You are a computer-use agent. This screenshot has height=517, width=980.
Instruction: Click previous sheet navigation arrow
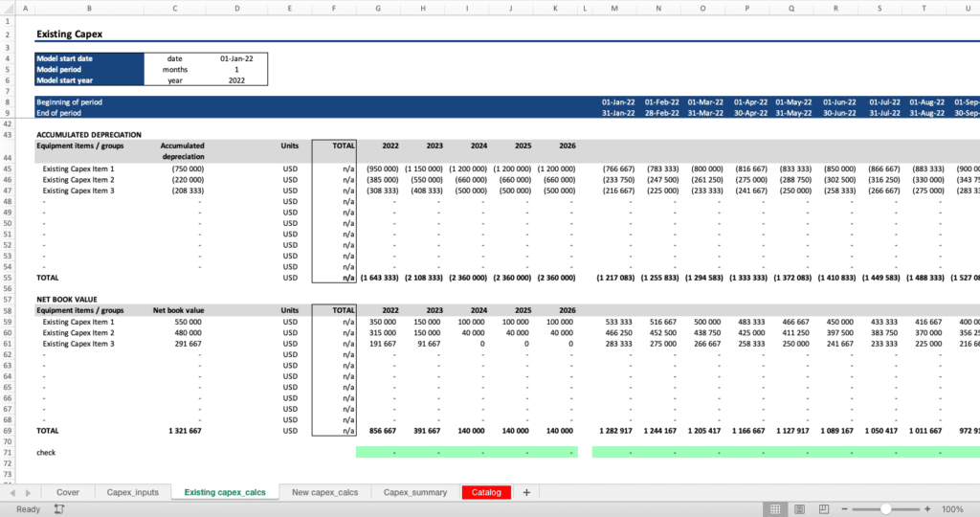(x=12, y=492)
